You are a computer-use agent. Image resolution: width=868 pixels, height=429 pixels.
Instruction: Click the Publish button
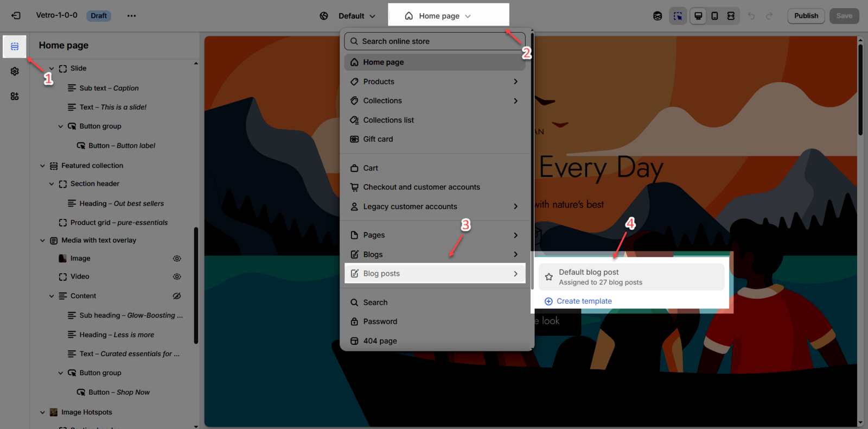pos(806,16)
